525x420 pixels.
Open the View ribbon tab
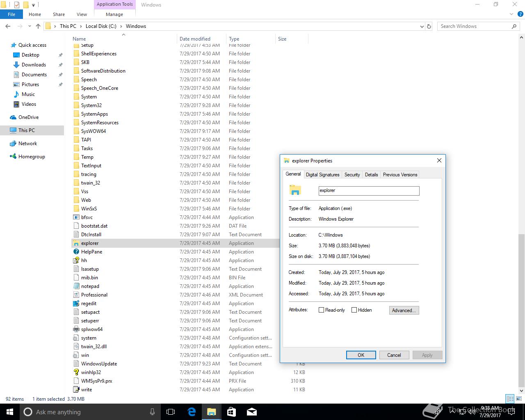click(x=82, y=14)
